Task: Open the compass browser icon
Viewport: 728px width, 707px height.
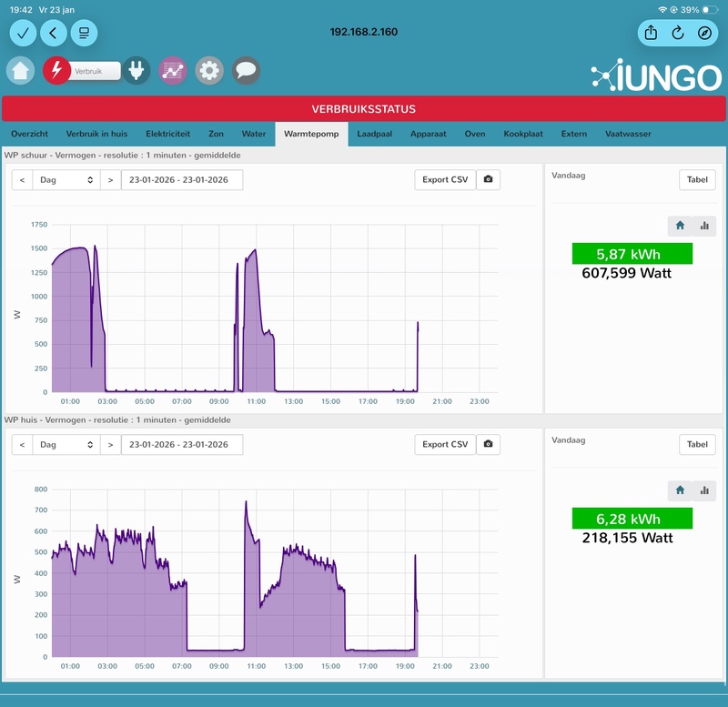Action: click(704, 33)
